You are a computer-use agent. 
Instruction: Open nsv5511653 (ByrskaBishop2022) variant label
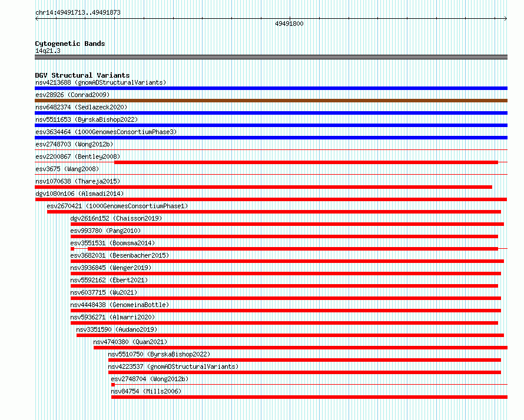pyautogui.click(x=87, y=119)
